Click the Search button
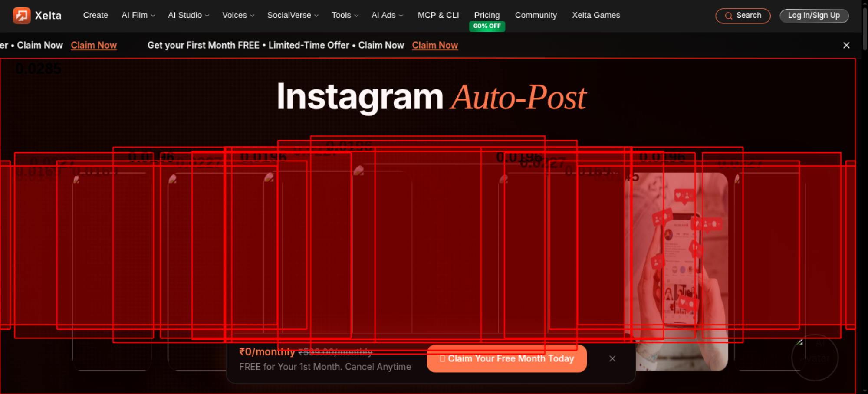Viewport: 868px width, 394px height. [x=743, y=16]
